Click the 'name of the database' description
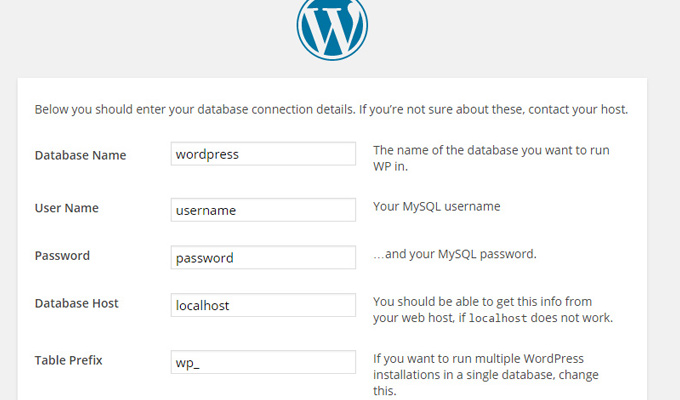The height and width of the screenshot is (400, 680). 491,158
